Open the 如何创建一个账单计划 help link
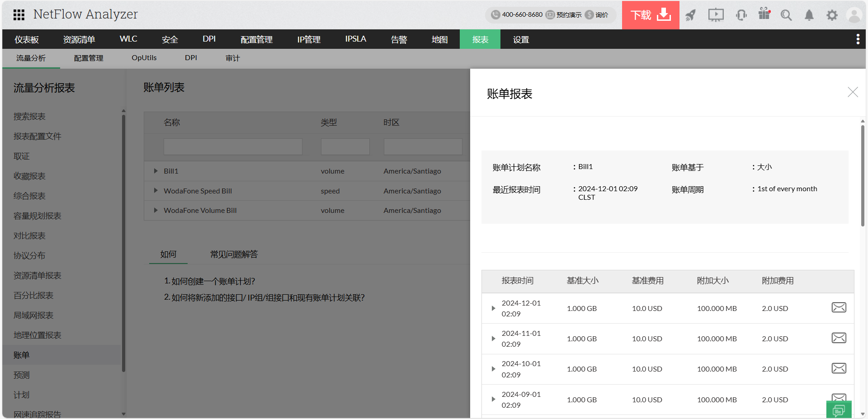This screenshot has width=868, height=419. 213,281
